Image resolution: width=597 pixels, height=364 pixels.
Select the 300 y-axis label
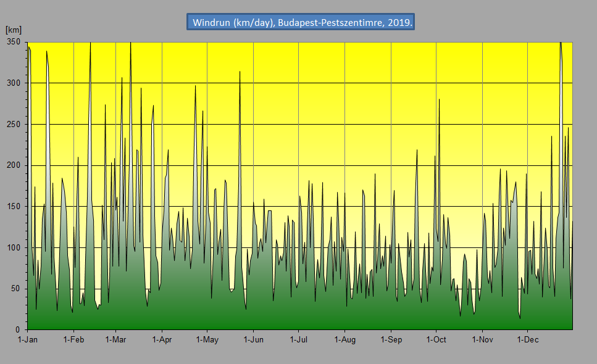coord(14,83)
